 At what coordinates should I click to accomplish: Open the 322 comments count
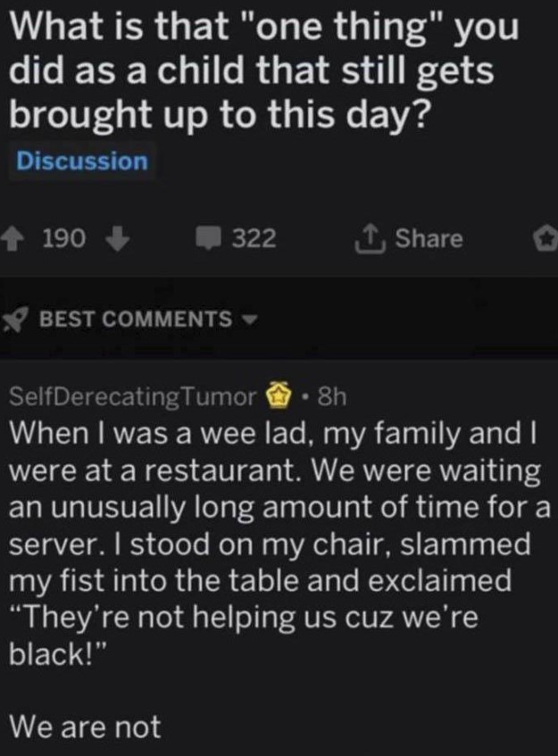[x=254, y=239]
